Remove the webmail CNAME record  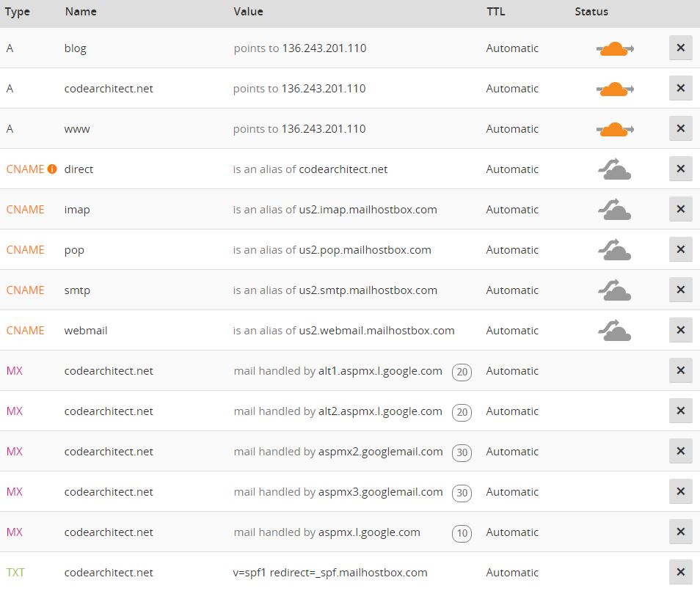[x=680, y=330]
